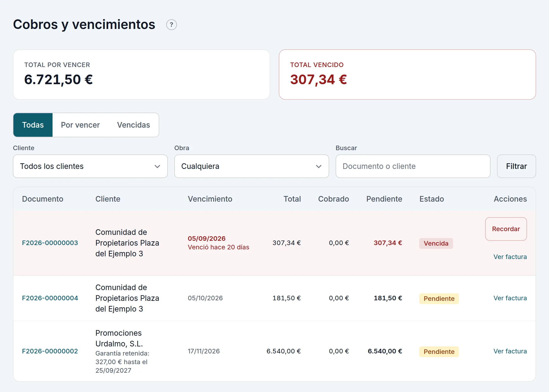Image resolution: width=549 pixels, height=392 pixels.
Task: Expand the Obra Cualquiera dropdown
Action: pos(251,166)
